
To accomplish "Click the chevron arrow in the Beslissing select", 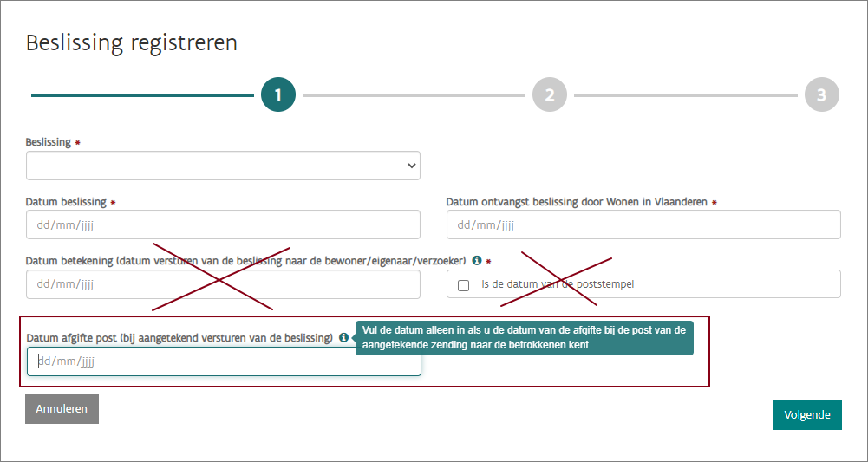I will 411,166.
